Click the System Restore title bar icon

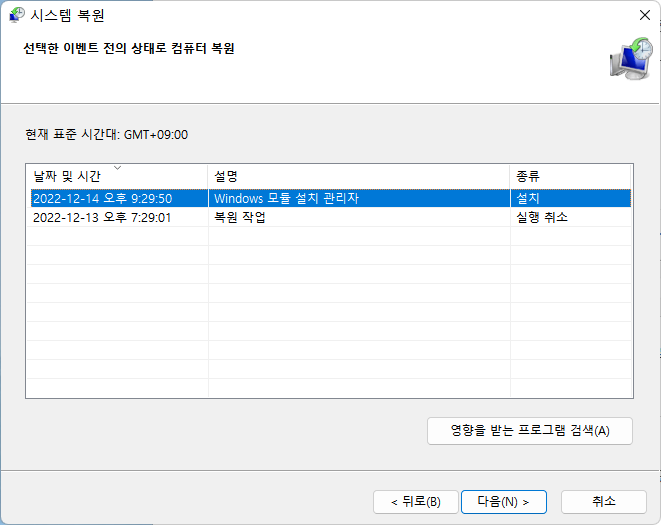17,15
